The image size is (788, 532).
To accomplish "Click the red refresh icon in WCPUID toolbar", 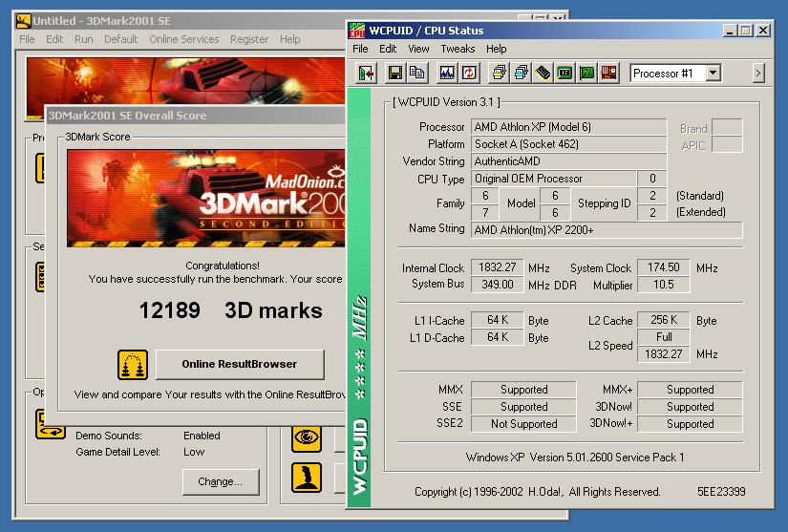I will coord(469,74).
